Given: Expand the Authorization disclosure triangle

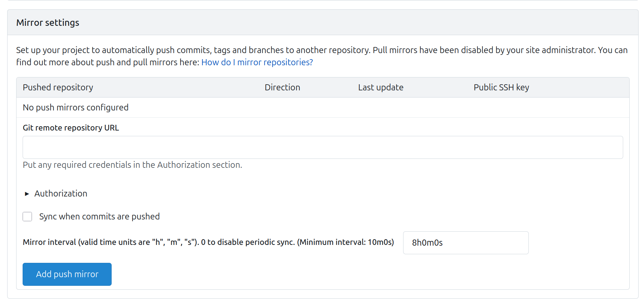Looking at the screenshot, I should tap(27, 194).
